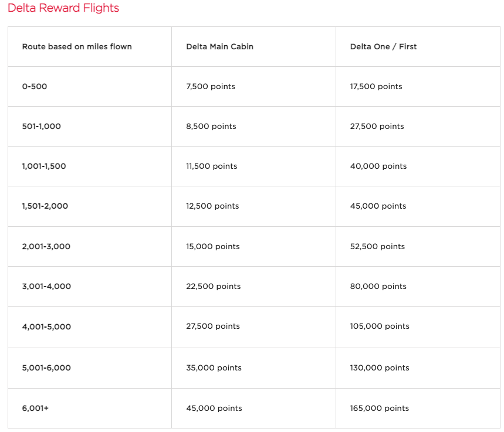Click the 35,000 points Main Cabin cell
504x432 pixels.
214,368
